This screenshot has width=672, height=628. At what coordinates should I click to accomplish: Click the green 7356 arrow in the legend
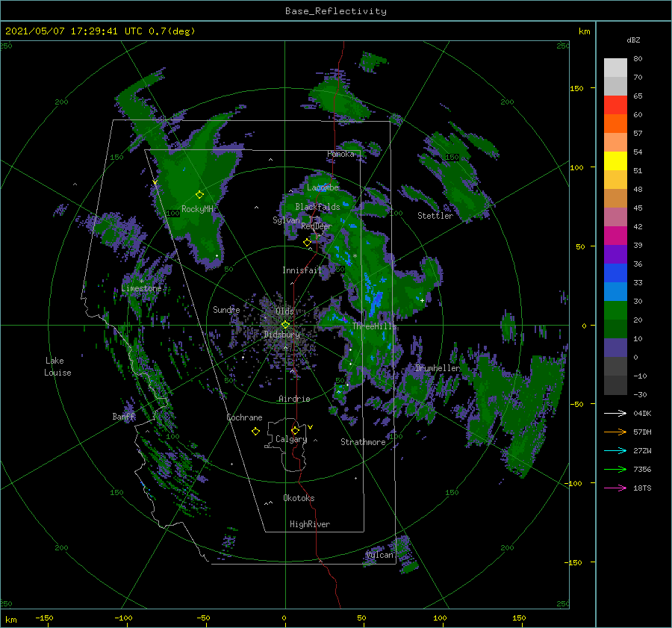click(615, 470)
